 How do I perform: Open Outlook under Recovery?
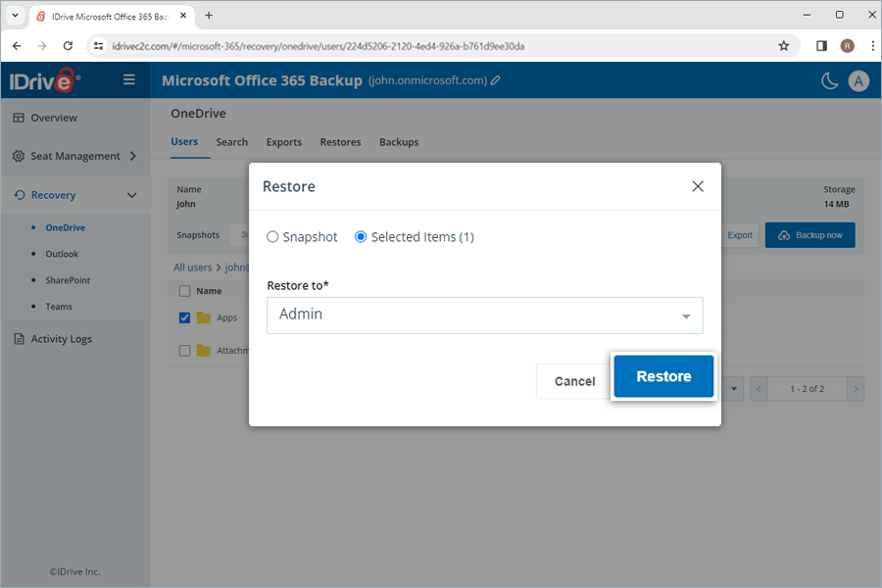[x=62, y=254]
